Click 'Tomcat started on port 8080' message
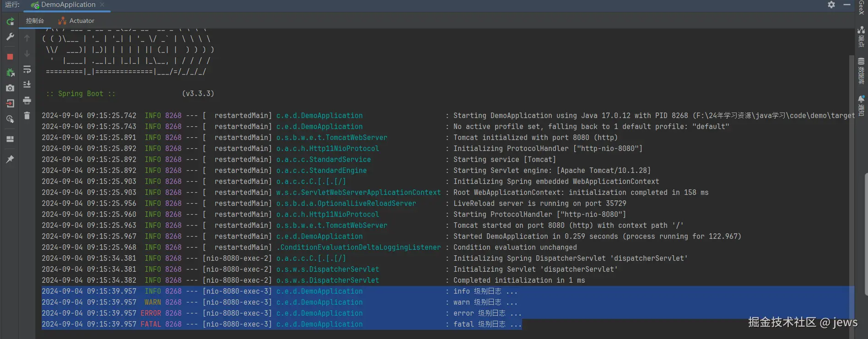Viewport: 868px width, 339px height. click(x=568, y=226)
